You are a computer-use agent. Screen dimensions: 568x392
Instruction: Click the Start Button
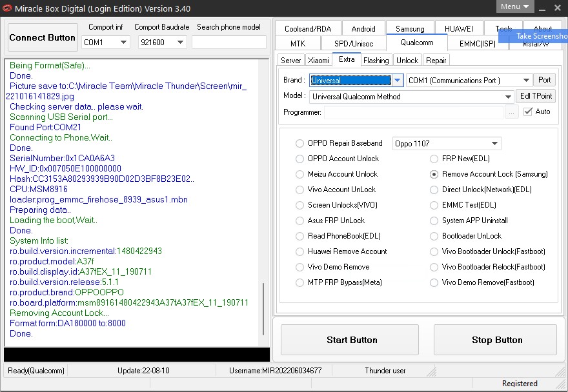pyautogui.click(x=350, y=340)
